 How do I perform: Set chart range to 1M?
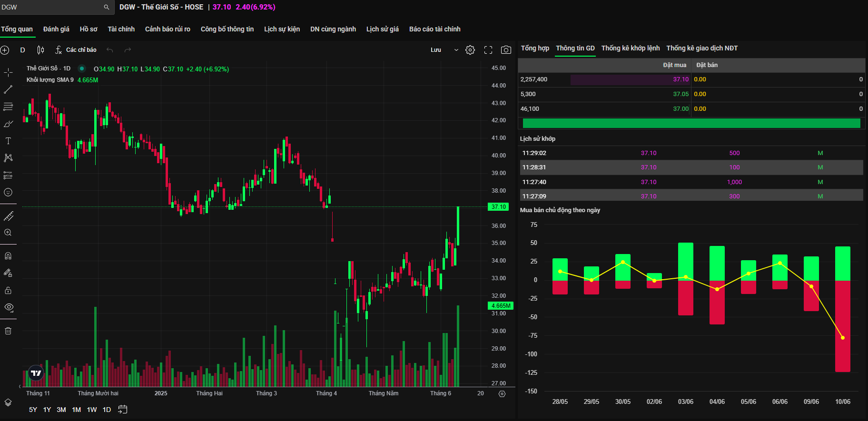(x=77, y=410)
